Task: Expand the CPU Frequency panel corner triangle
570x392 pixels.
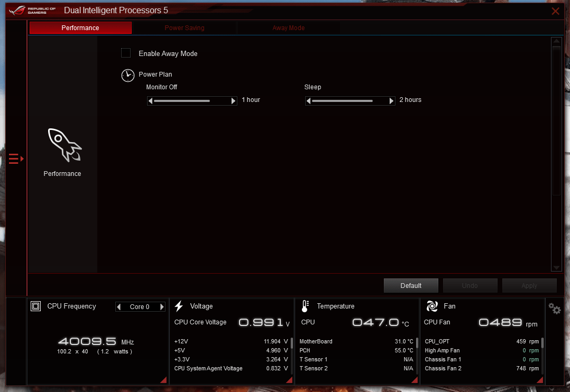Action: point(164,380)
